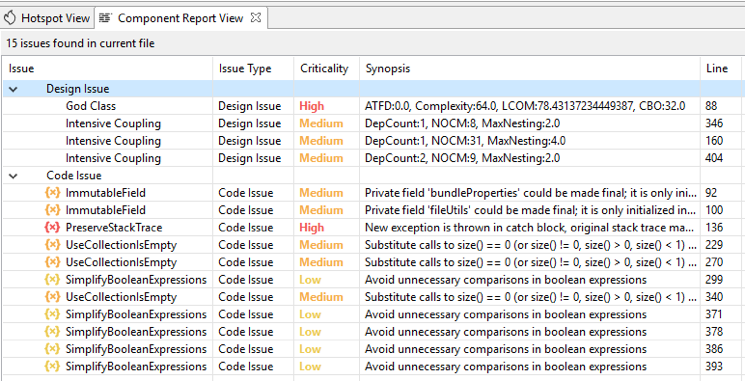This screenshot has width=745, height=381.
Task: Collapse the Design Issue group
Action: point(13,89)
